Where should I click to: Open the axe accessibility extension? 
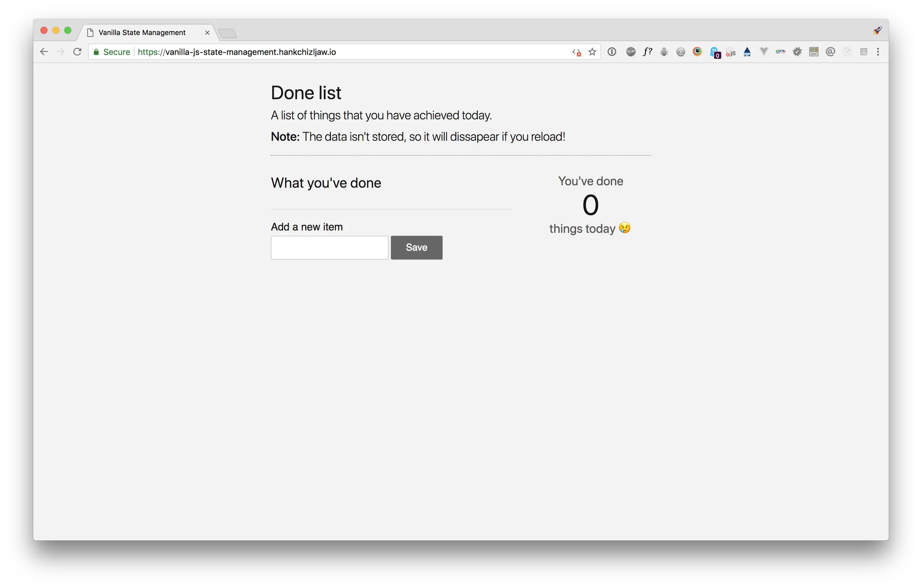point(747,52)
